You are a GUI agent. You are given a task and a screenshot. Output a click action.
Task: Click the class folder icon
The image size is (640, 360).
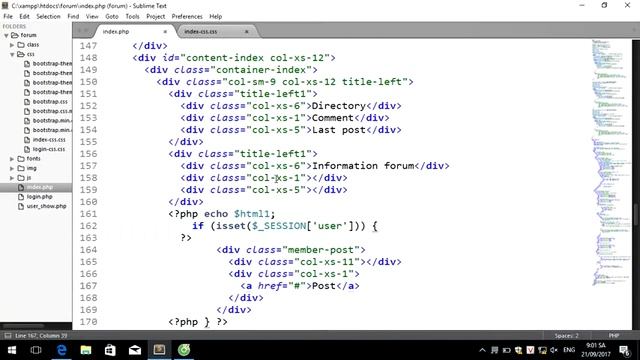[21, 44]
